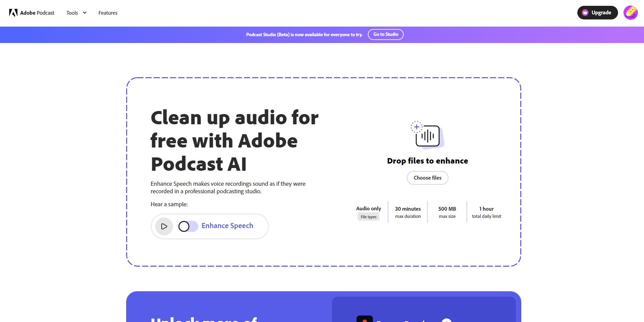Click the crown icon in Upgrade button
The image size is (644, 322).
point(585,13)
